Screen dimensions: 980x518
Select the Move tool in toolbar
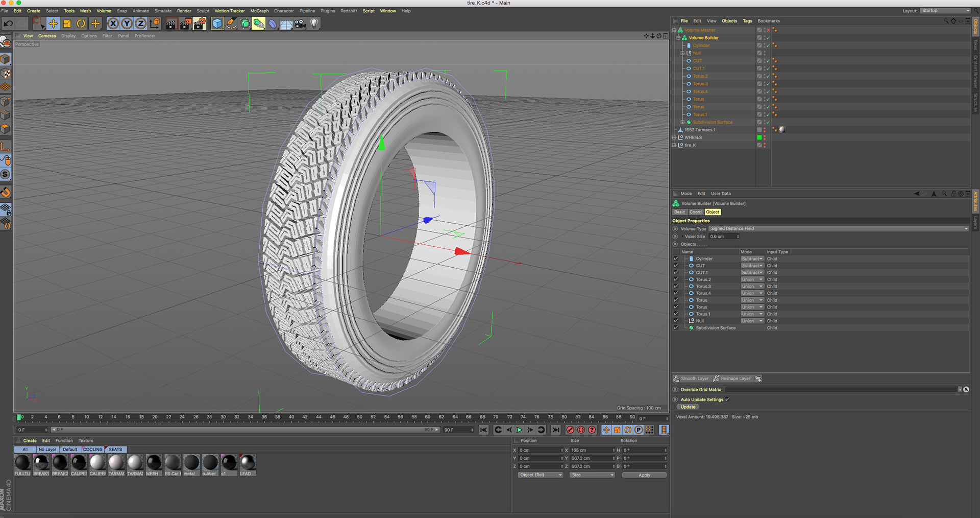pyautogui.click(x=53, y=23)
